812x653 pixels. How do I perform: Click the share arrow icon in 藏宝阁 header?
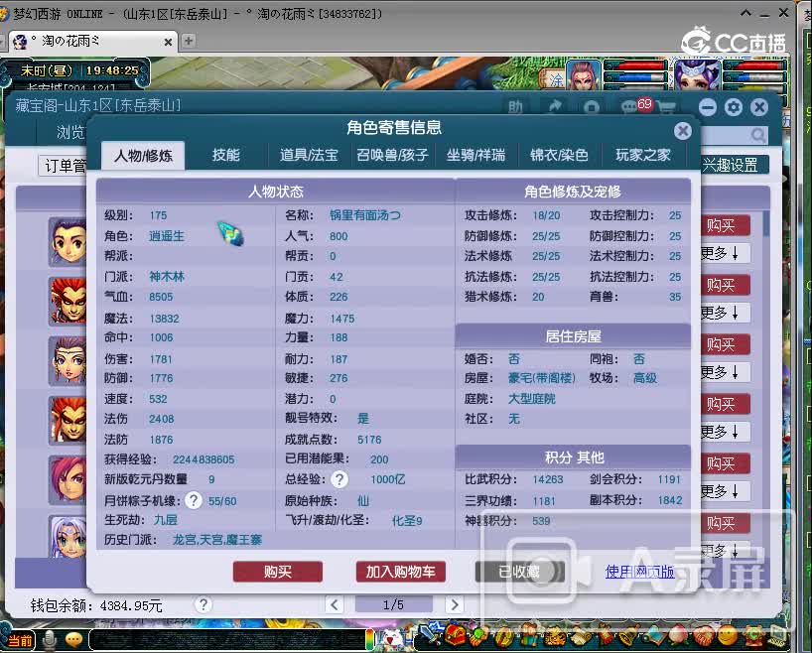coord(555,106)
